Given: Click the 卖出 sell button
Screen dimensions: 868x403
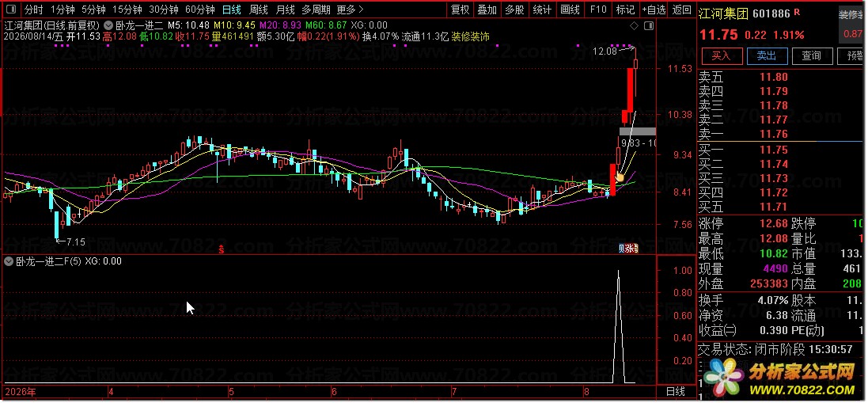Looking at the screenshot, I should [x=766, y=56].
